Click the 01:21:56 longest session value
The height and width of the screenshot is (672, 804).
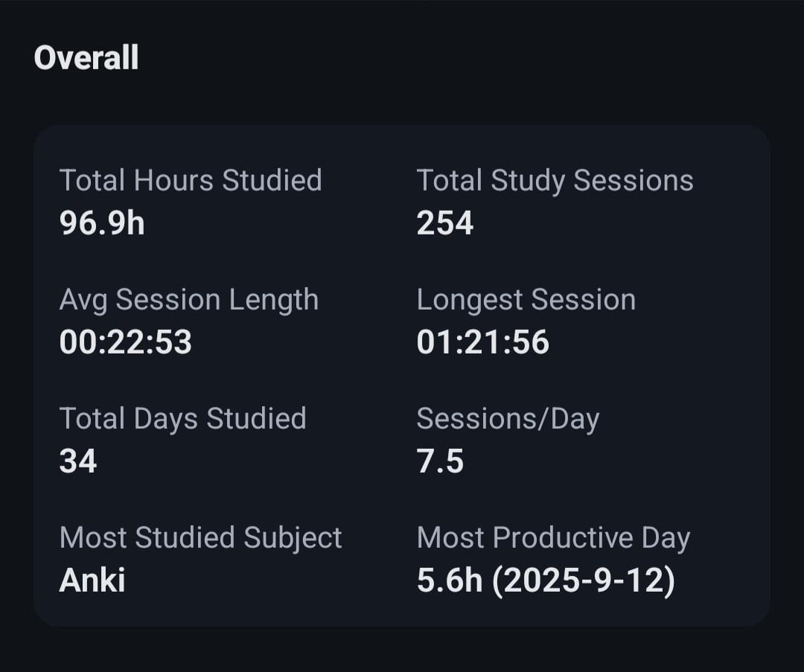pos(483,342)
